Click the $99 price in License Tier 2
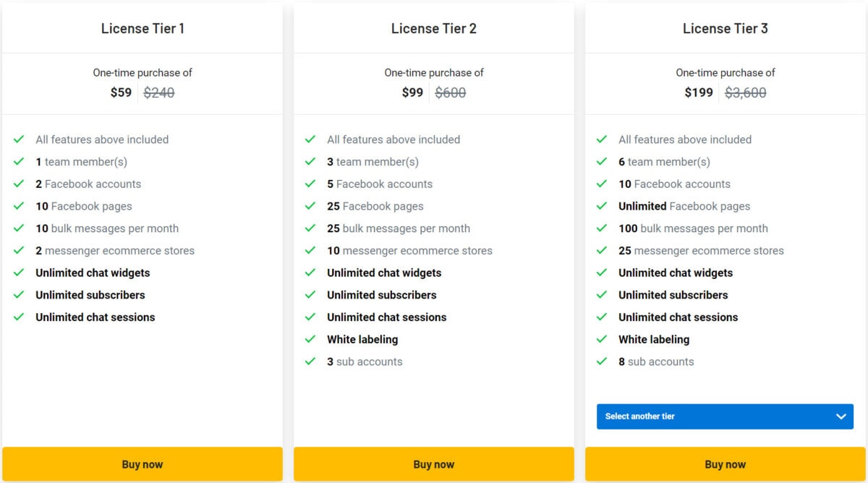 click(412, 93)
